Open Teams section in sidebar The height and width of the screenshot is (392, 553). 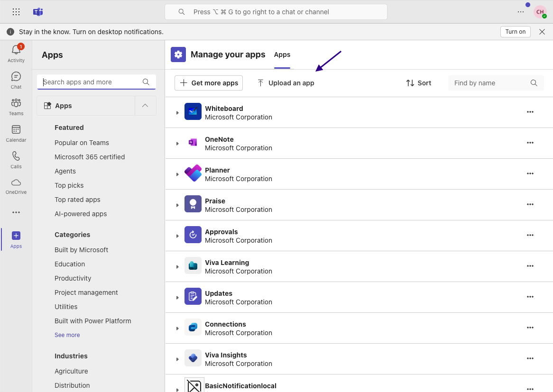[16, 107]
